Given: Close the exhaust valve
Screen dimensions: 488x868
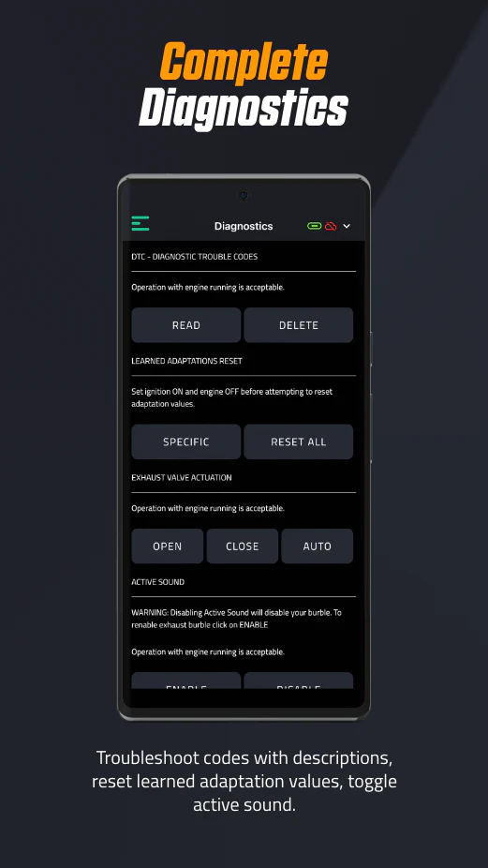Looking at the screenshot, I should pos(243,546).
